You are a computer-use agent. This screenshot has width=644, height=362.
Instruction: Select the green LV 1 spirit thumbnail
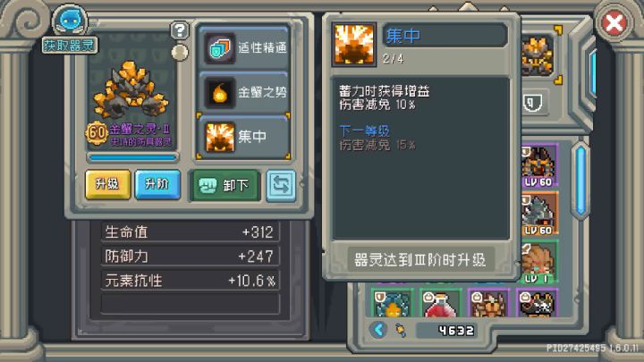(x=539, y=262)
